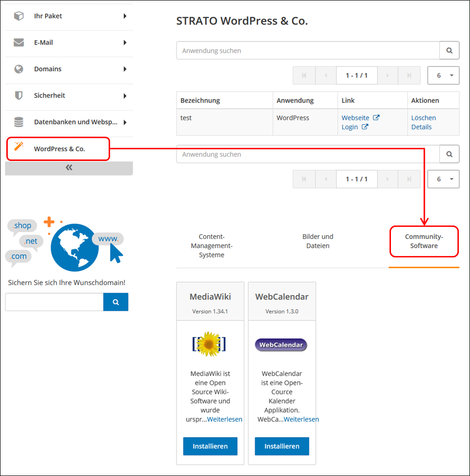This screenshot has width=470, height=476.
Task: Open the Datenbanken und Webspeicher database icon
Action: [18, 122]
